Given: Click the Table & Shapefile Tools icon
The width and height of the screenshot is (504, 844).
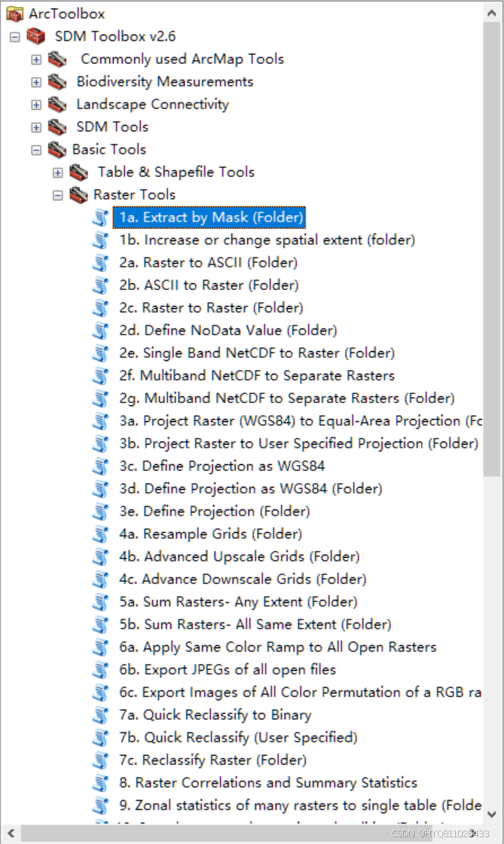Looking at the screenshot, I should point(78,172).
